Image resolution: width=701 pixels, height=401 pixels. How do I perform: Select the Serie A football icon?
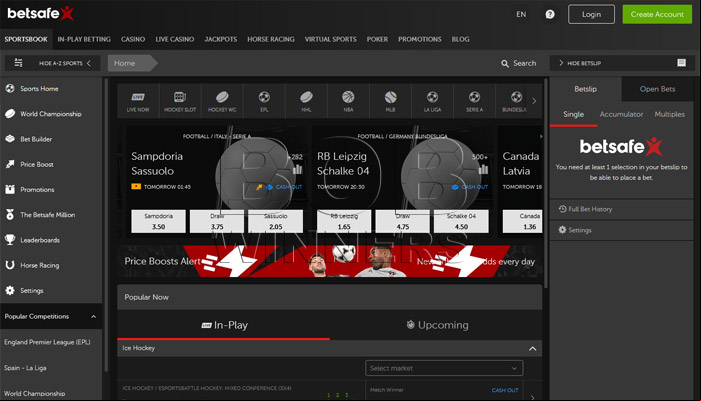474,97
